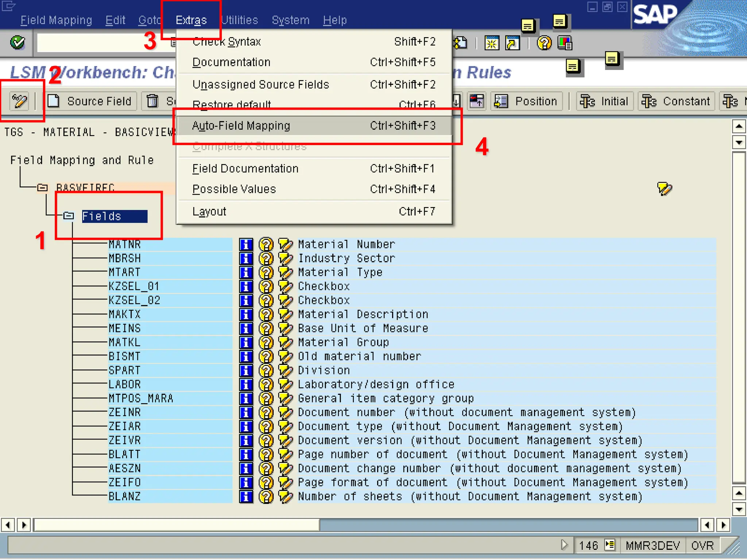Click the horizontal scrollbar thumb
This screenshot has height=560, width=747.
click(177, 525)
